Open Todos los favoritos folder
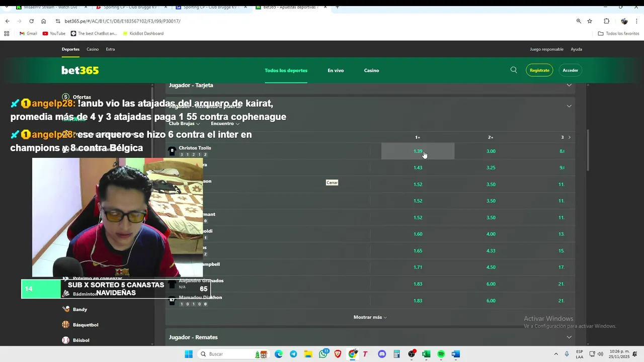This screenshot has width=644, height=362. pyautogui.click(x=618, y=34)
